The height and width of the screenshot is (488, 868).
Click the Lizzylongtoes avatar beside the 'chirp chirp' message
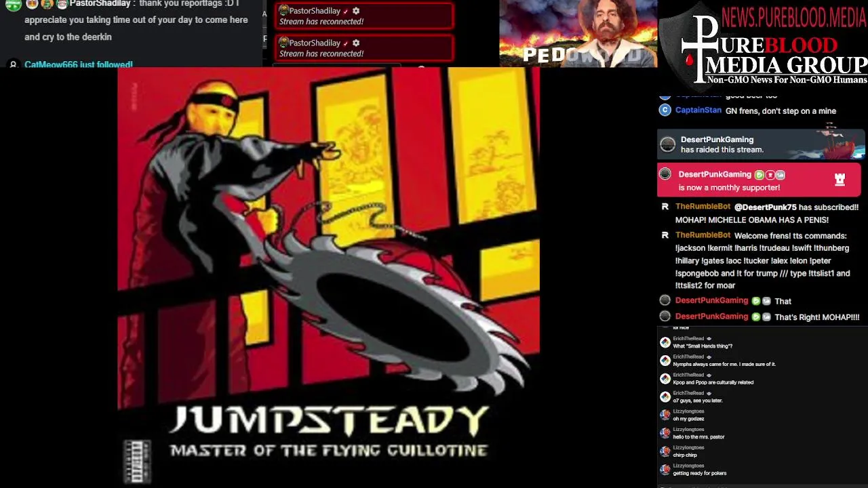(x=665, y=451)
